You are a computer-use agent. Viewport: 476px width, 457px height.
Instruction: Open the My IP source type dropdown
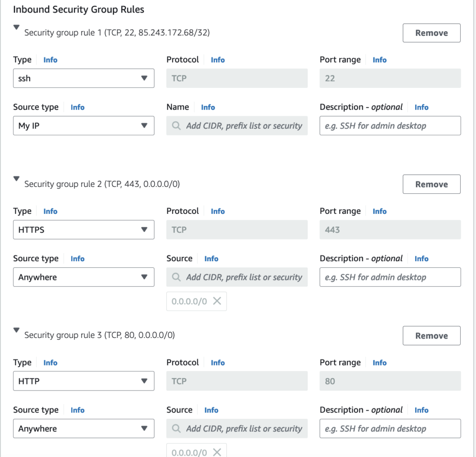[x=84, y=126]
